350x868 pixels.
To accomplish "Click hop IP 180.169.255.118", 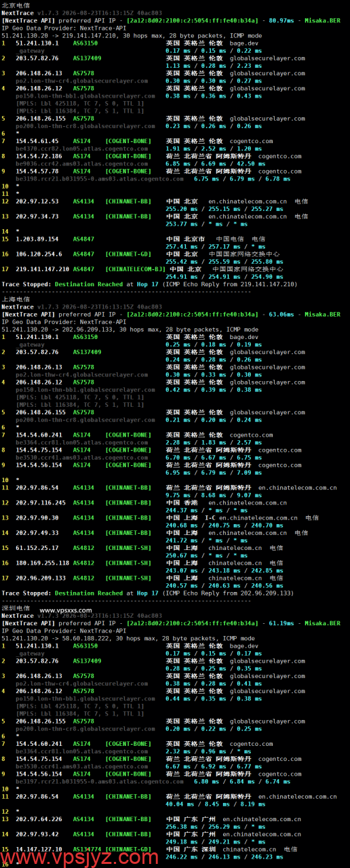I will (x=43, y=563).
